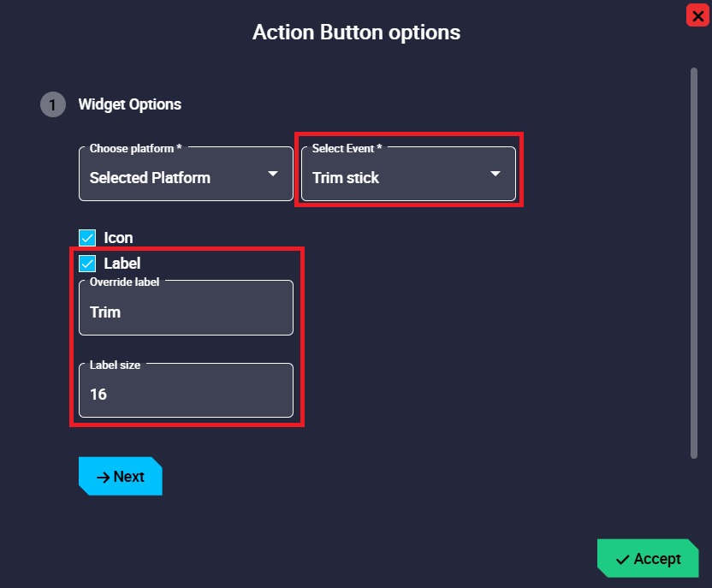Click the checkmark icon on Accept

pyautogui.click(x=623, y=559)
